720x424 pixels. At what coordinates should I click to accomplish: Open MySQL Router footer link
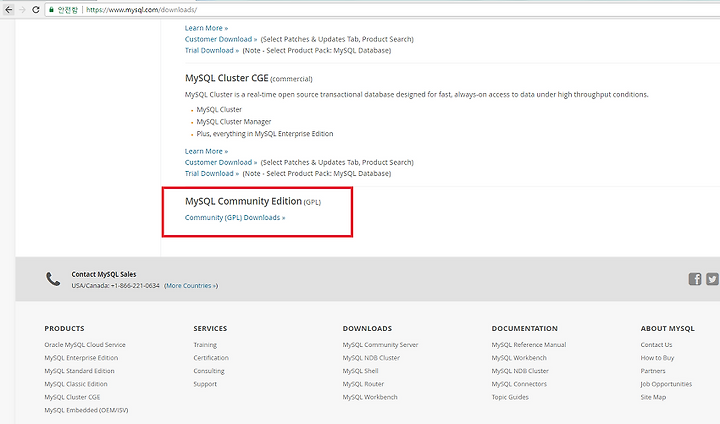[x=363, y=384]
